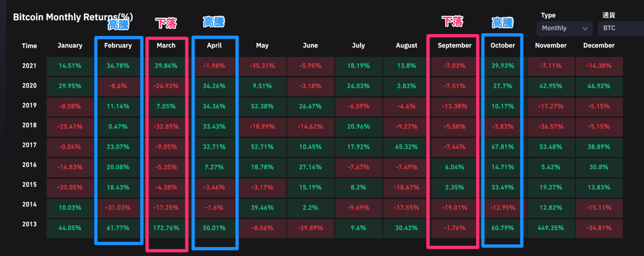
Task: Click the chevron arrow in the Monthly selector
Action: (585, 29)
